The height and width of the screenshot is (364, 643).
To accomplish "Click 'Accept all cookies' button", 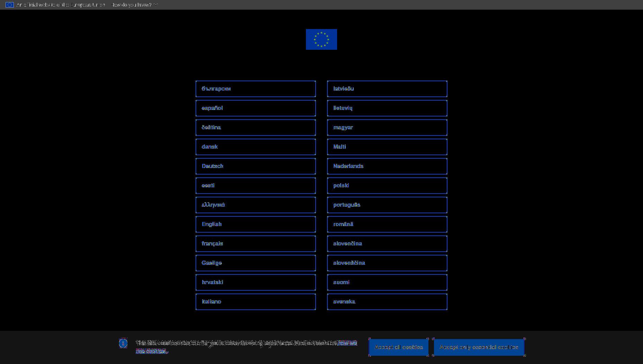I will 399,347.
